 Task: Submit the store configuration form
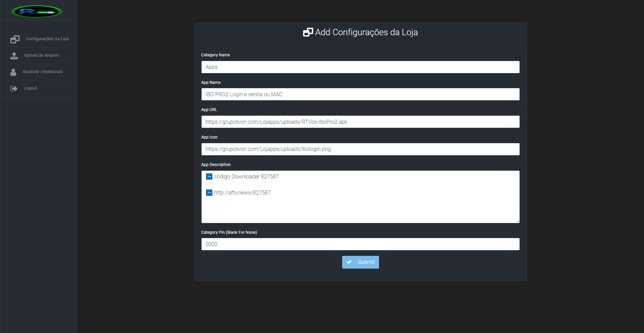[361, 262]
